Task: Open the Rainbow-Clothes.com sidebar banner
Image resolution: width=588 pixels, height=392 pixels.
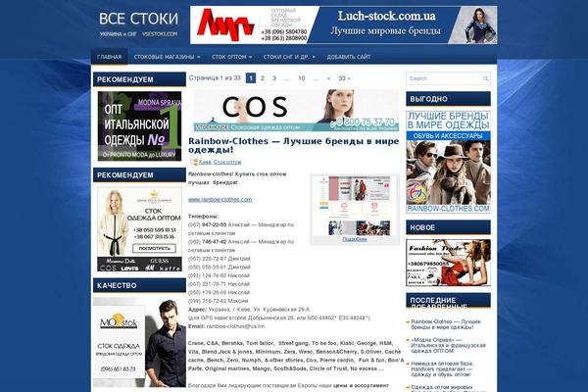Action: coord(448,162)
